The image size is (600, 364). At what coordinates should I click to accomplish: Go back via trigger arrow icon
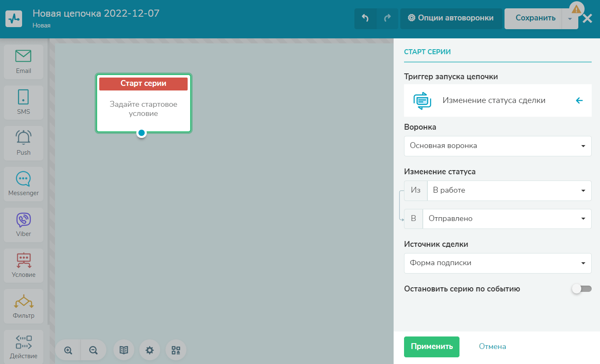(x=579, y=100)
